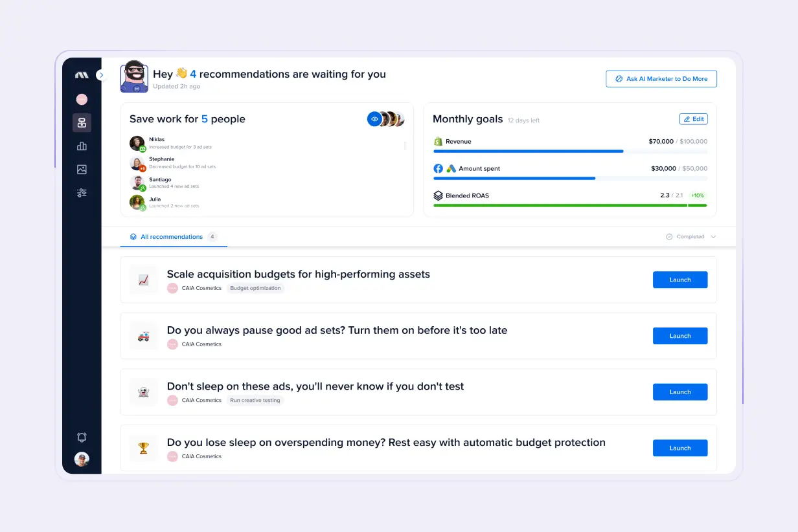Click the user profile avatar in sidebar bottom
798x532 pixels.
click(x=82, y=460)
